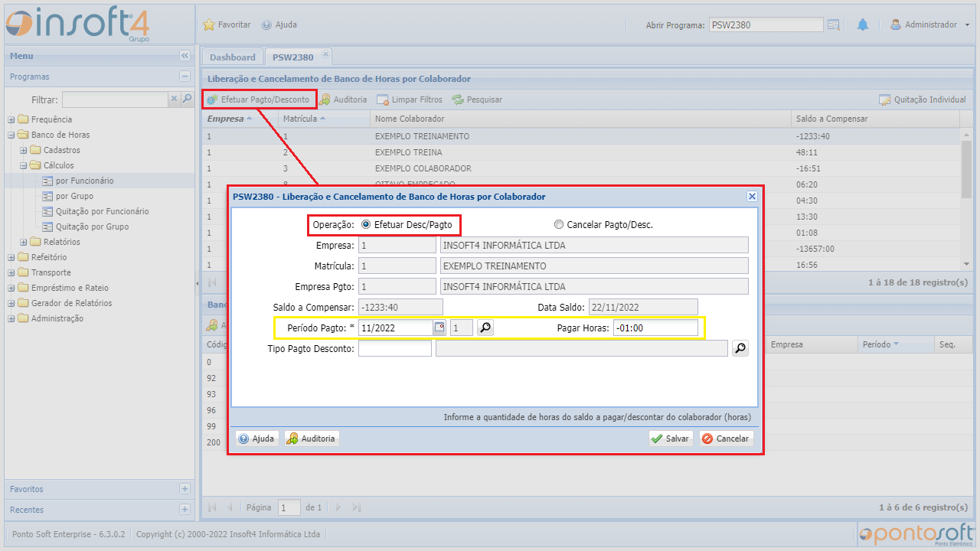Click the Pagar Horas input field
This screenshot has height=551, width=980.
coord(655,328)
